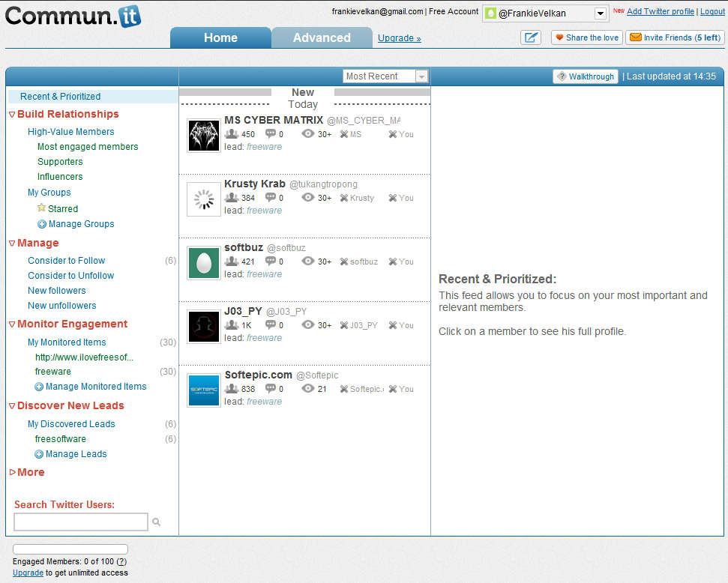Screen dimensions: 728x583
Task: Click the Engaged Members progress bar
Action: [x=70, y=549]
